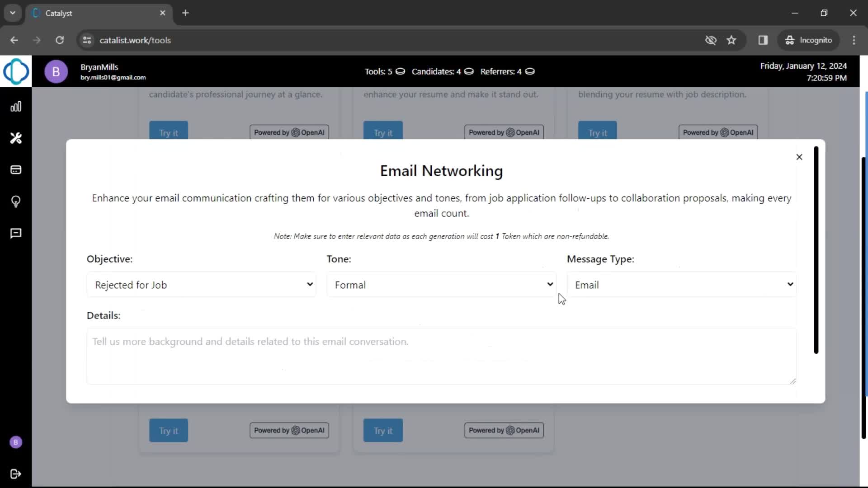Click the candidates database icon in sidebar

tap(16, 170)
